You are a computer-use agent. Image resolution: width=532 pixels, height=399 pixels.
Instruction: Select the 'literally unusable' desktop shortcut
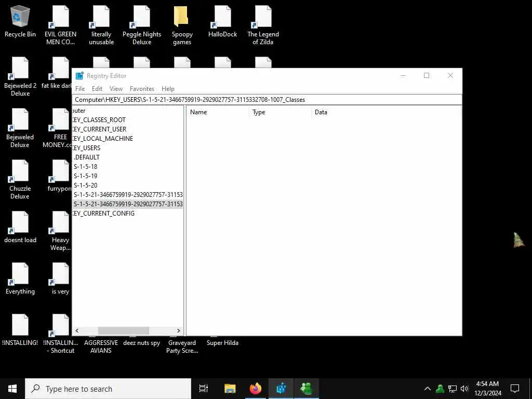tap(101, 25)
